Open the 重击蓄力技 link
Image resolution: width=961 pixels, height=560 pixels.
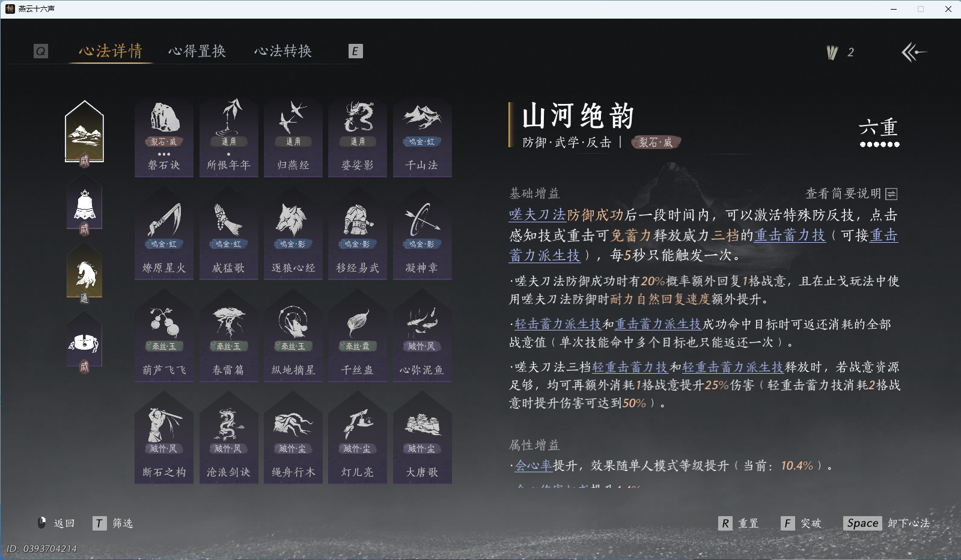pos(790,236)
